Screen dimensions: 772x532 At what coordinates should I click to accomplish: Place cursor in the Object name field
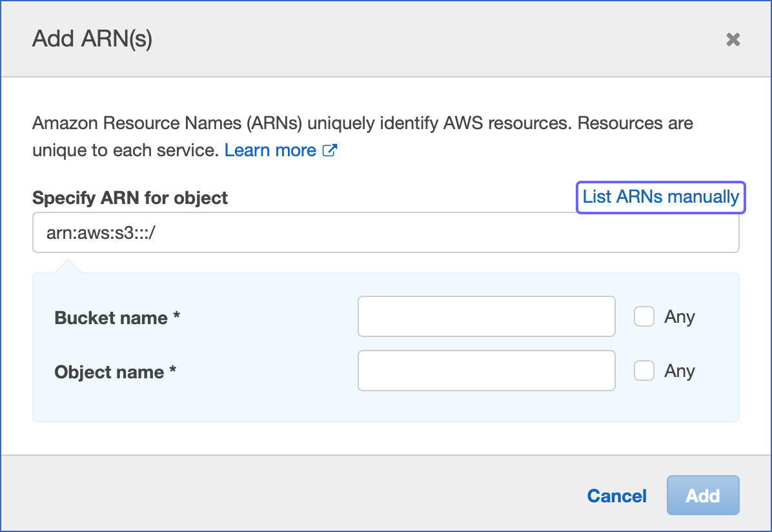click(486, 371)
